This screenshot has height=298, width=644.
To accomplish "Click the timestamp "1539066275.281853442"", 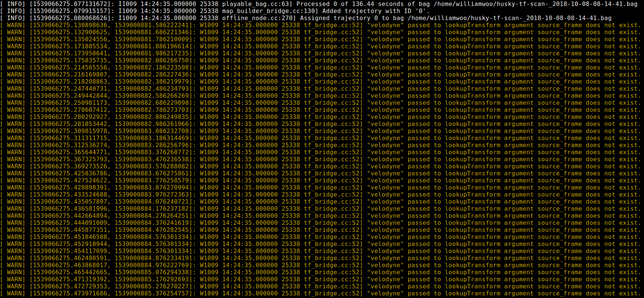I will pyautogui.click(x=70, y=124).
